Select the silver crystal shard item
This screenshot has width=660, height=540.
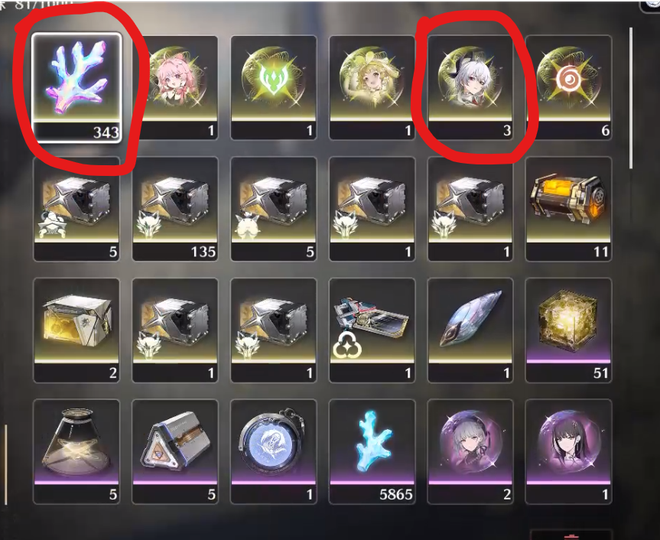pyautogui.click(x=470, y=330)
